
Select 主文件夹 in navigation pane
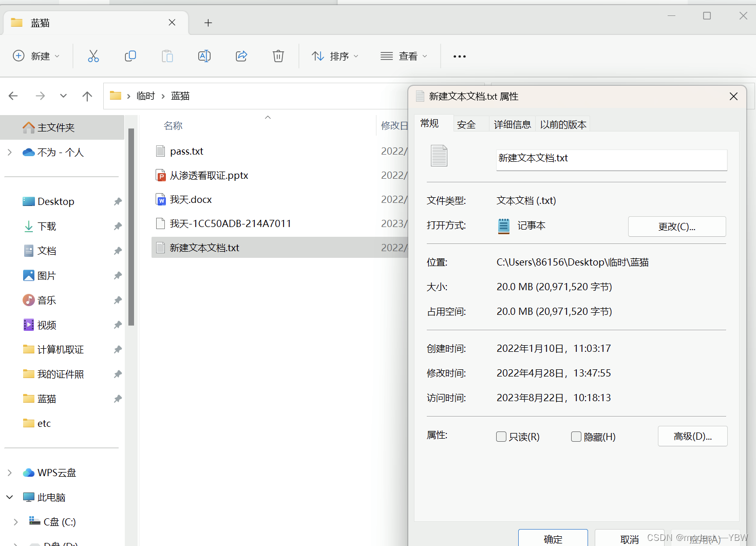(62, 127)
